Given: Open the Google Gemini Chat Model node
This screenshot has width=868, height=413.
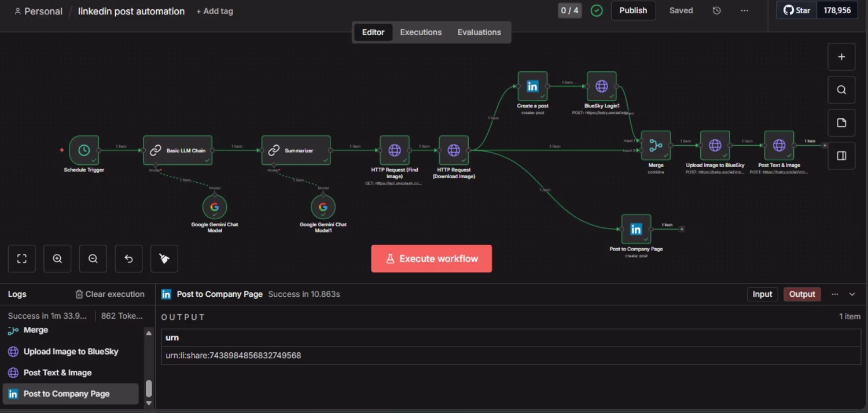Looking at the screenshot, I should pyautogui.click(x=215, y=207).
